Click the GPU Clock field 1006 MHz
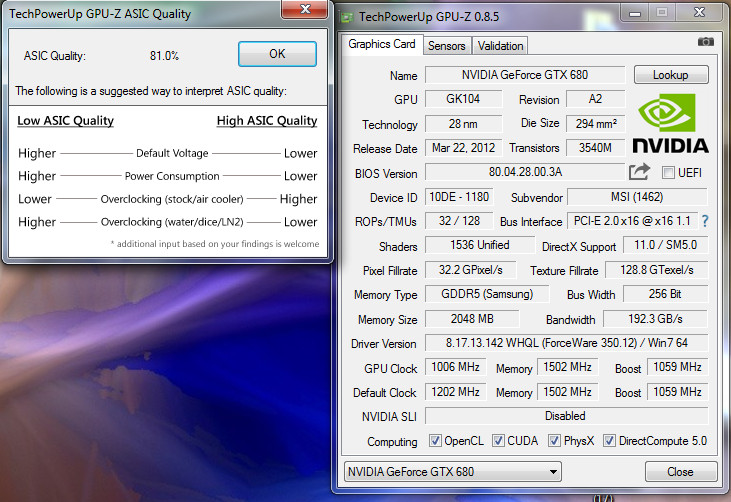The image size is (731, 502). pyautogui.click(x=455, y=367)
